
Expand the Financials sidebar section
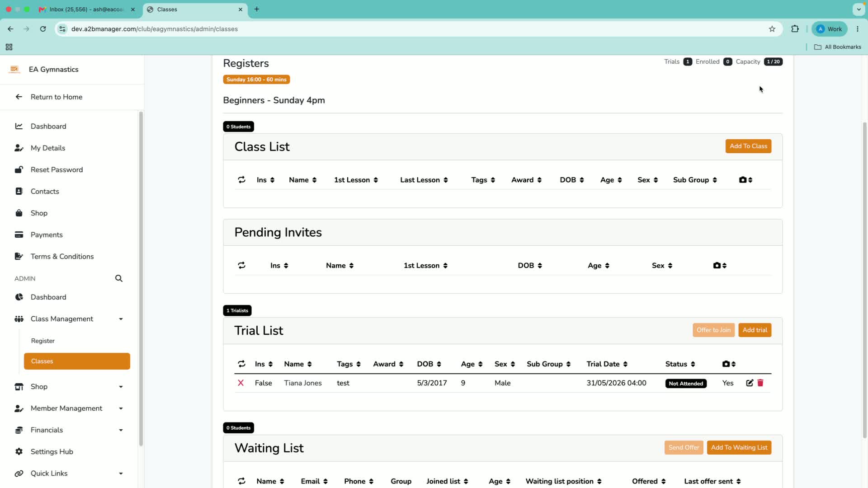(69, 430)
